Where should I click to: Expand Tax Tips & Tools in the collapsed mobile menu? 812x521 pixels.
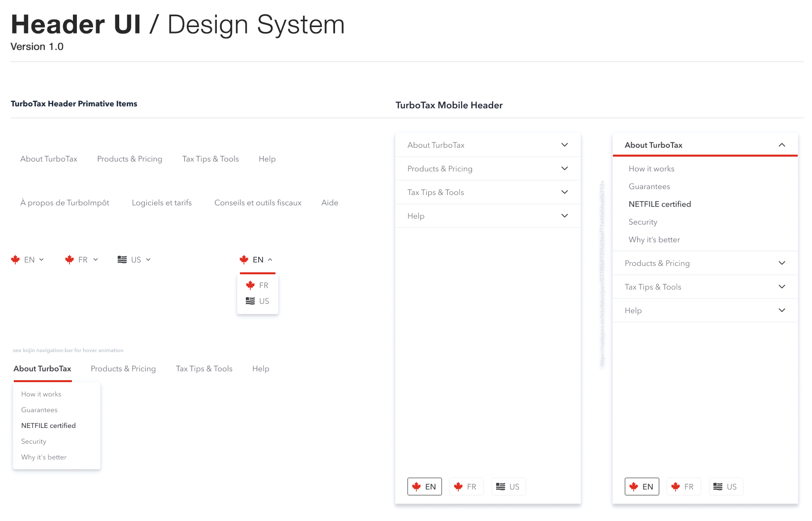tap(565, 192)
